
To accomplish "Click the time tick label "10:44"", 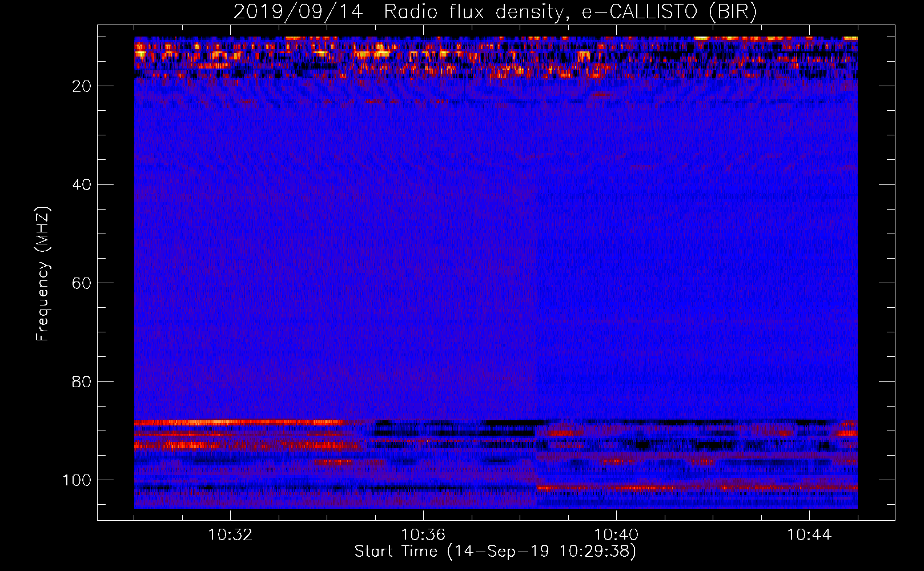I will pyautogui.click(x=809, y=535).
